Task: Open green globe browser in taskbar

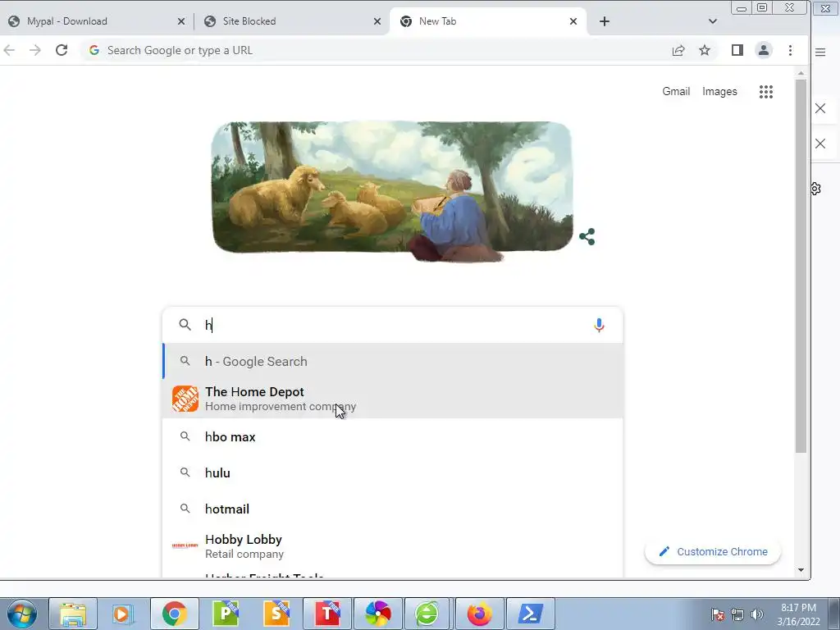Action: [x=427, y=614]
